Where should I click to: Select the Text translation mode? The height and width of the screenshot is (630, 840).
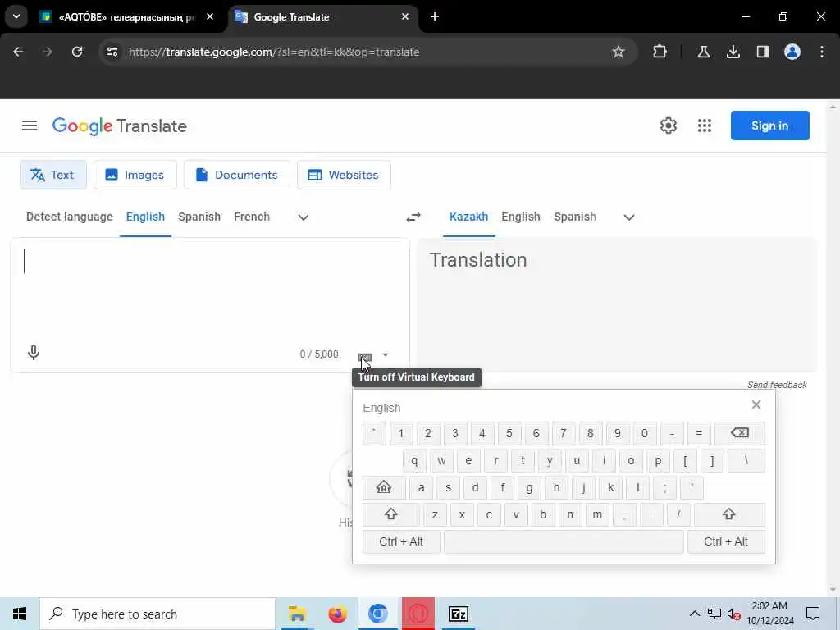point(53,175)
